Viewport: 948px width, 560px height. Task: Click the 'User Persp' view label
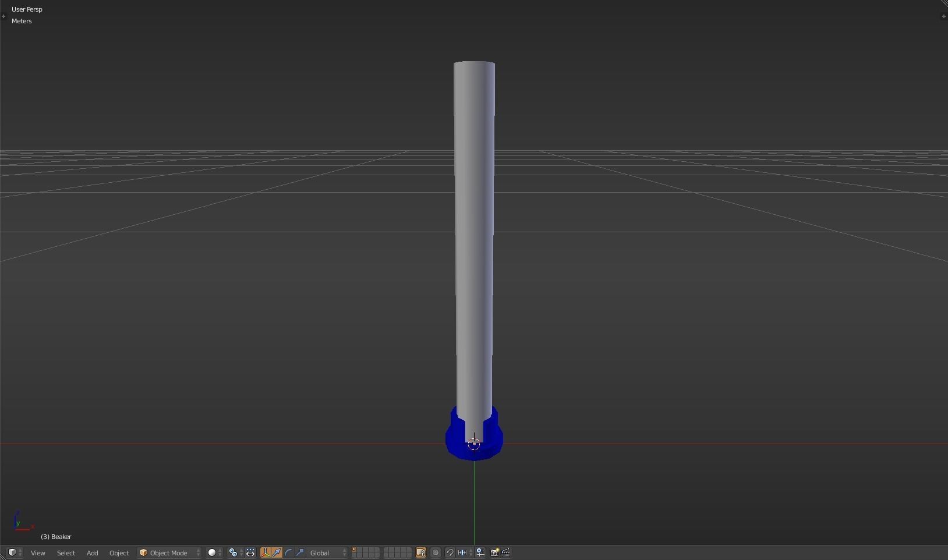coord(27,9)
